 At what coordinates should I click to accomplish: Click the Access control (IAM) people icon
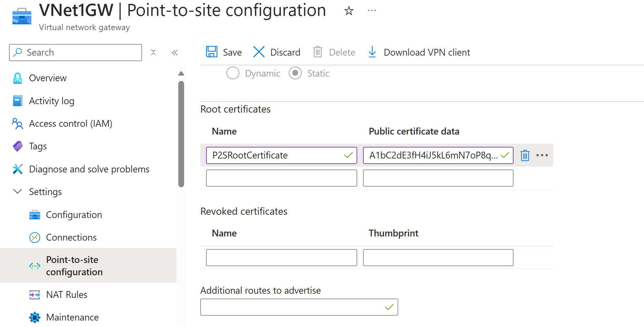17,124
